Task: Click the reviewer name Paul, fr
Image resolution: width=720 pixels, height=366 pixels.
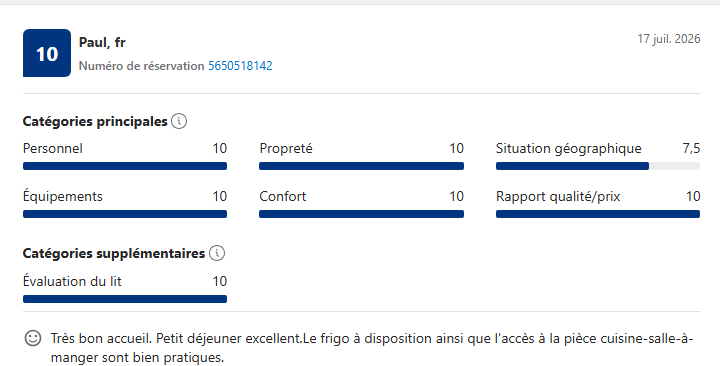Action: (102, 42)
